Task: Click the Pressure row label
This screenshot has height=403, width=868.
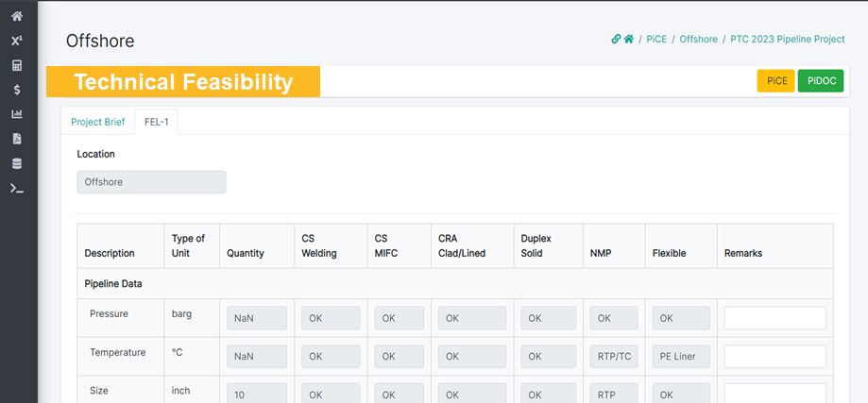Action: pyautogui.click(x=109, y=313)
